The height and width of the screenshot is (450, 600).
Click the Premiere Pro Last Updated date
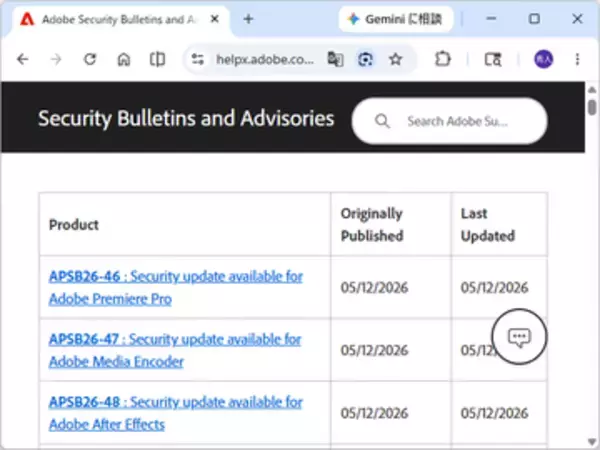[494, 287]
